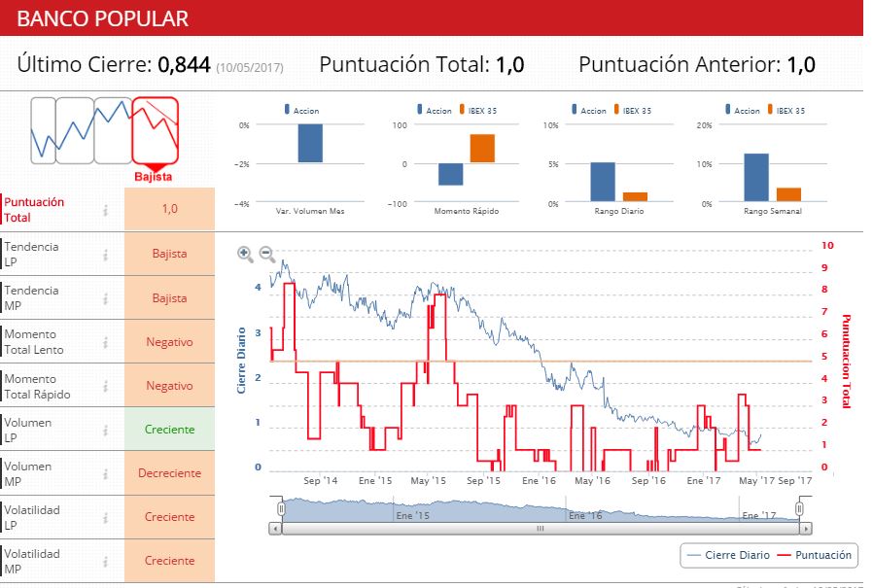Click info icon beside Momento Total Lento
The height and width of the screenshot is (588, 873).
[105, 342]
